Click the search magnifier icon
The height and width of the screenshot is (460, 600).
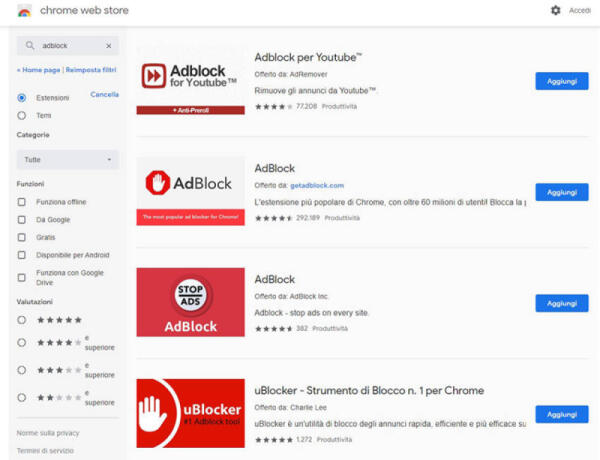pos(30,46)
